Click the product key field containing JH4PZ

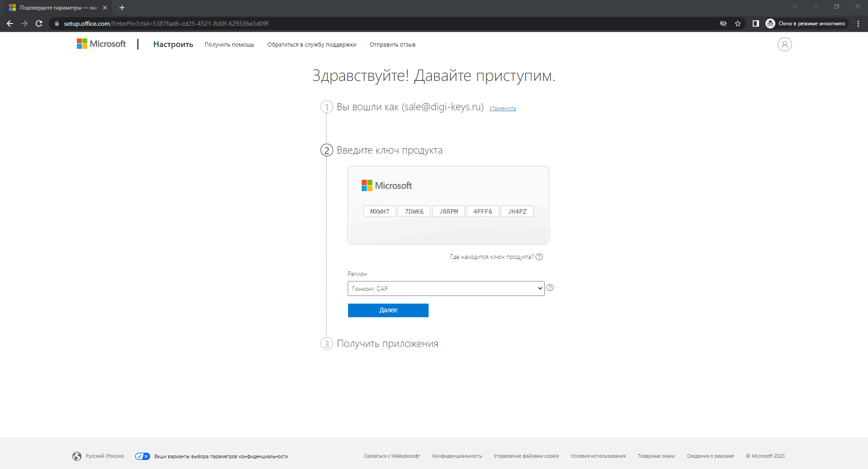click(x=517, y=211)
